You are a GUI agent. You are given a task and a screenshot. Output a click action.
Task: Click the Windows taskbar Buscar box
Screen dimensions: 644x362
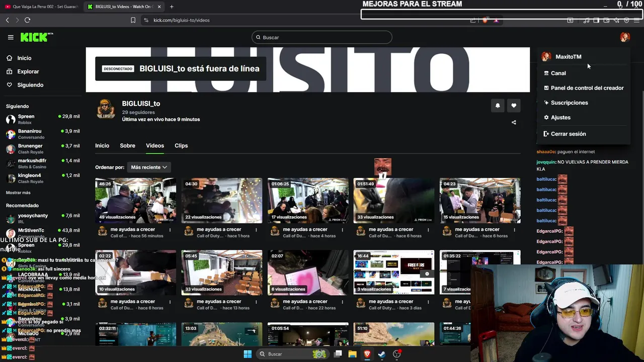292,354
